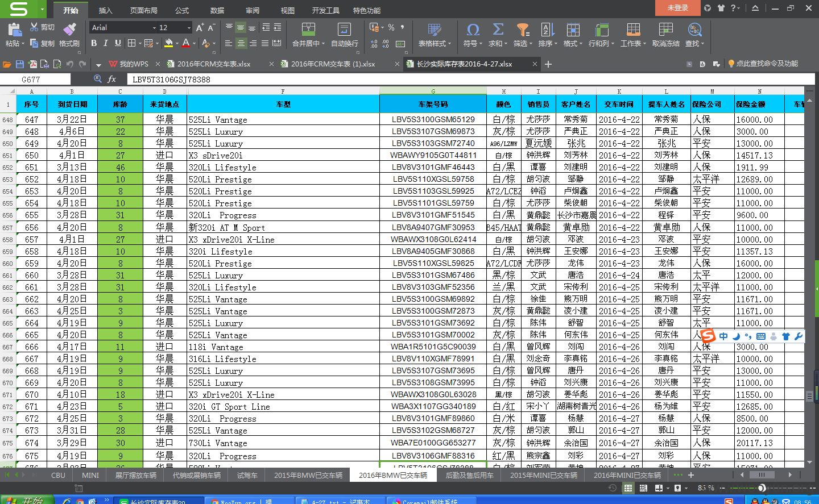Open the font size 12 dropdown
This screenshot has width=819, height=504.
coord(189,28)
